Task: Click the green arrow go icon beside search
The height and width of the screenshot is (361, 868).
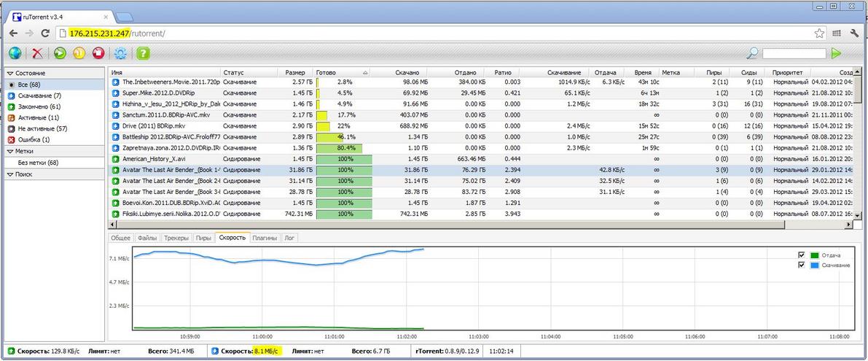Action: 836,53
